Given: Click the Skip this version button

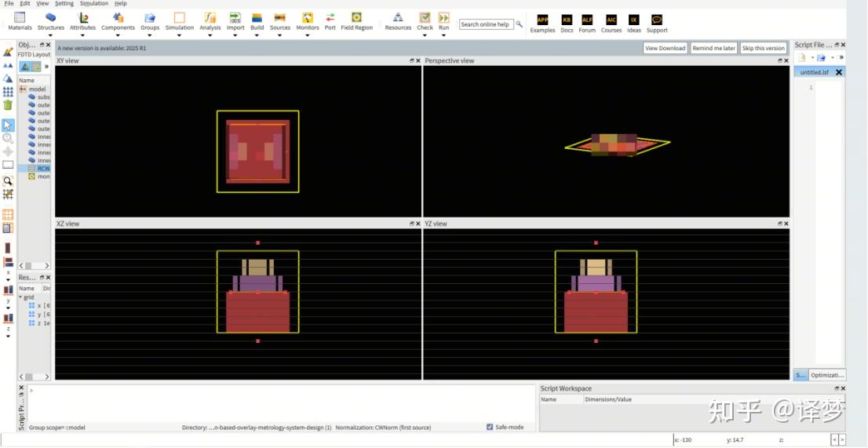Looking at the screenshot, I should click(x=764, y=48).
